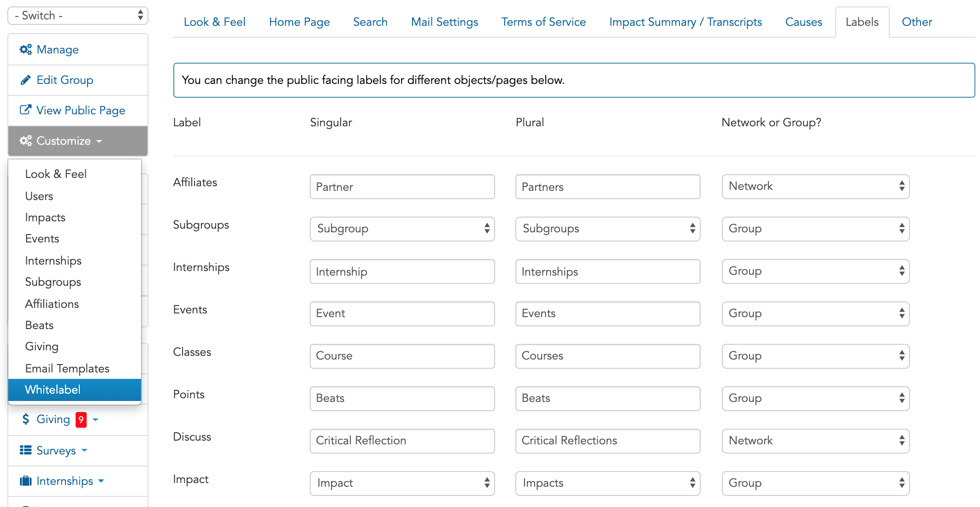Screen dimensions: 980x507
Task: Click the Surveys list icon
Action: (x=26, y=450)
